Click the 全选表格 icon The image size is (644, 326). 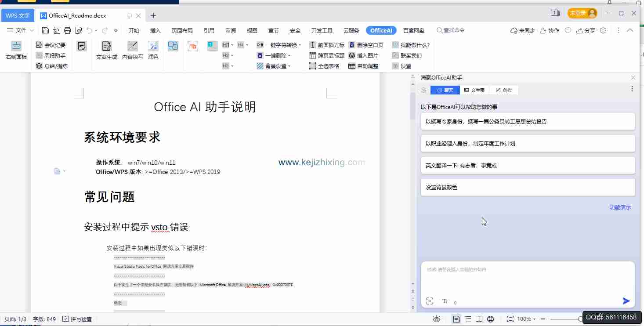(313, 66)
